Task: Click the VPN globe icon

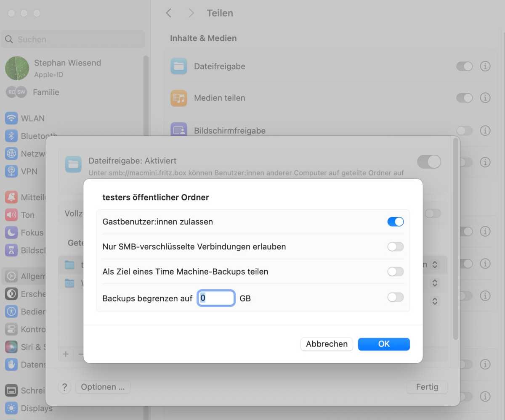Action: click(x=11, y=171)
